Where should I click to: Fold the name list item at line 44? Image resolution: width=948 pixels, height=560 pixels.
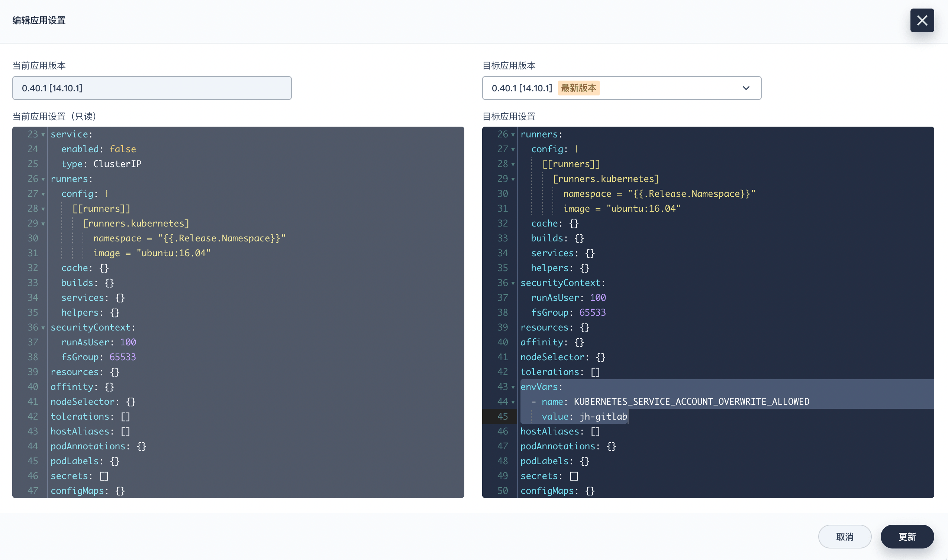click(513, 402)
